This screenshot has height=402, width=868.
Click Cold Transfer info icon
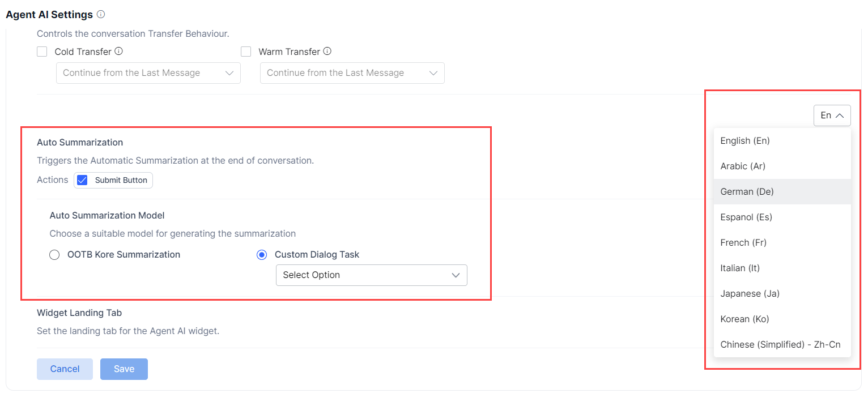[118, 52]
